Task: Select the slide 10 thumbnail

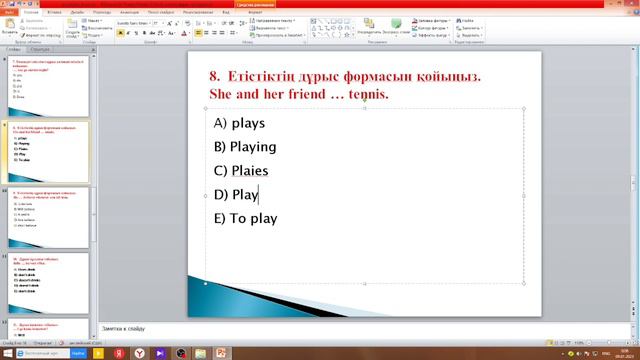Action: point(48,283)
